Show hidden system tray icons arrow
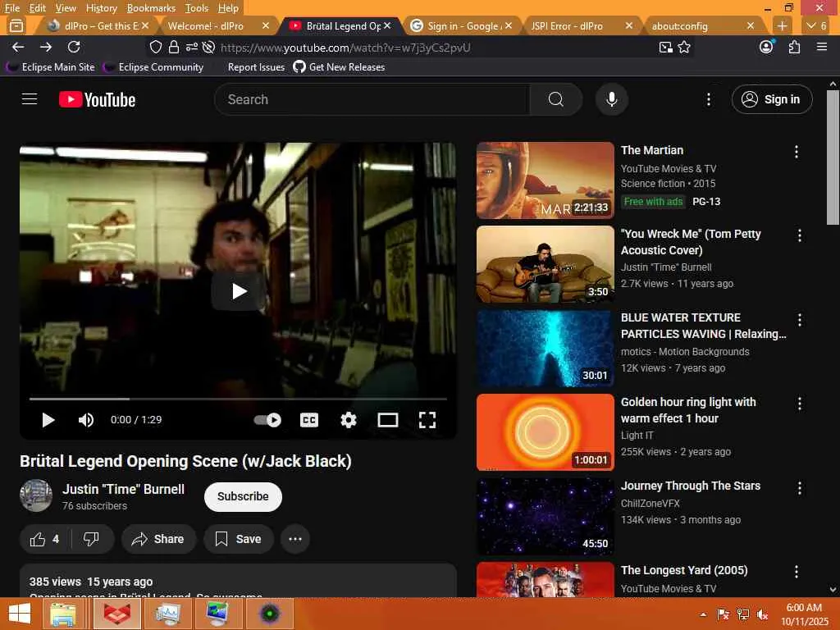This screenshot has width=840, height=630. pos(703,614)
